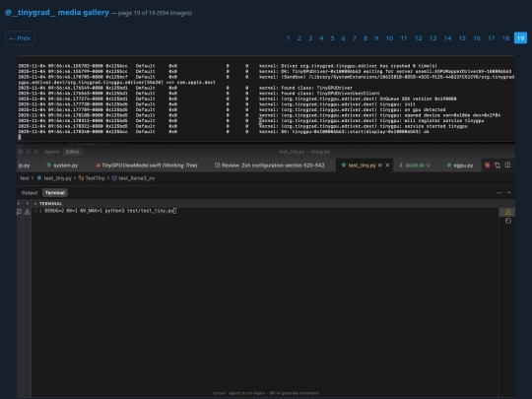Click the warning triangle icon in terminal tabs list
Screen dimensions: 532x399
click(x=507, y=212)
